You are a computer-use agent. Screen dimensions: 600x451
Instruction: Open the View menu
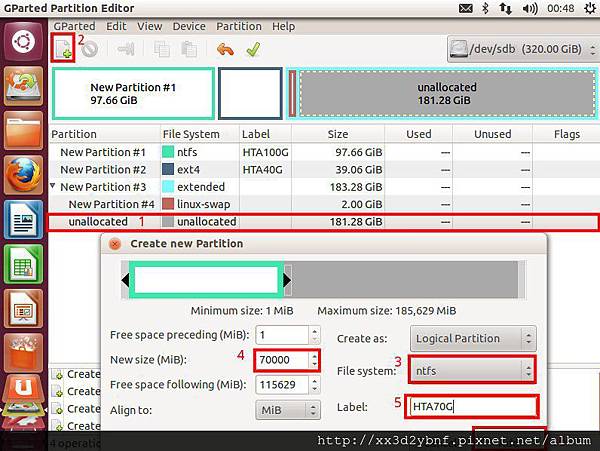pyautogui.click(x=150, y=26)
